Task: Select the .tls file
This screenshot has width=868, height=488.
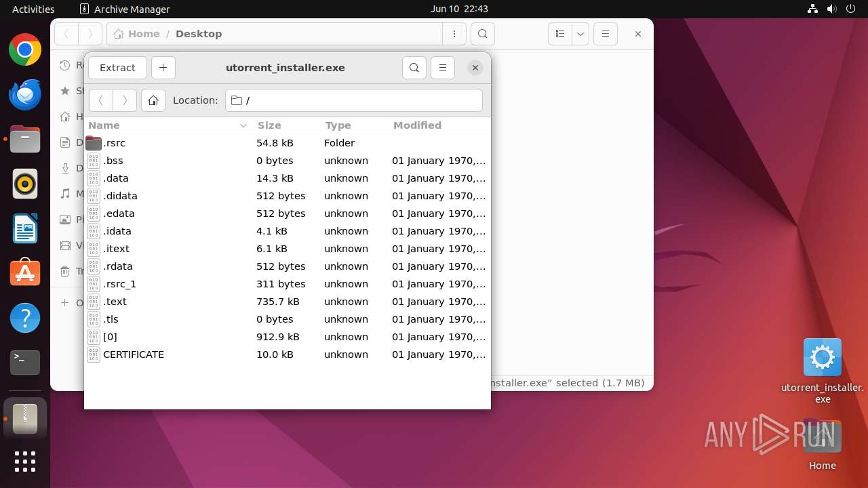Action: coord(287,319)
